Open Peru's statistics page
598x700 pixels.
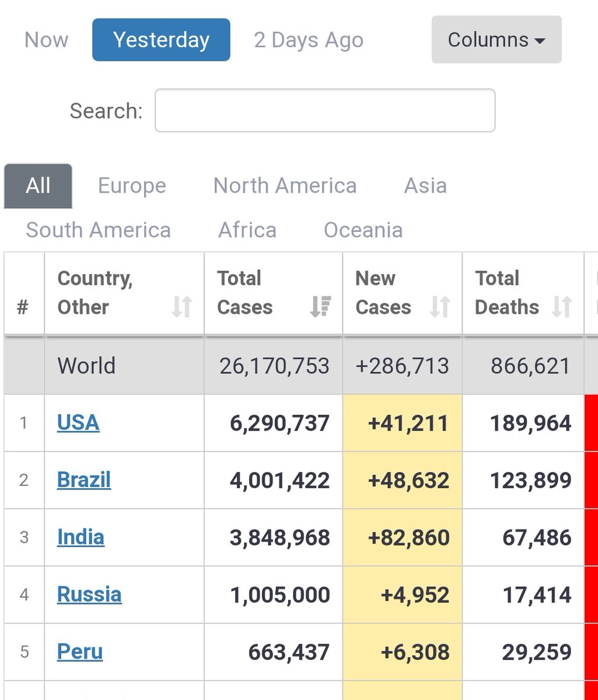[79, 652]
